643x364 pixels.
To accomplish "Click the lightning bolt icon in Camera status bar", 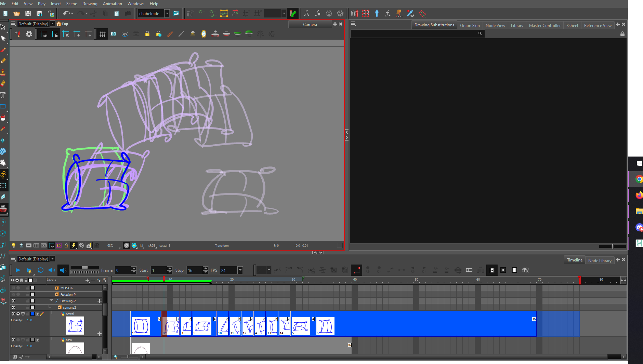I will (x=74, y=245).
